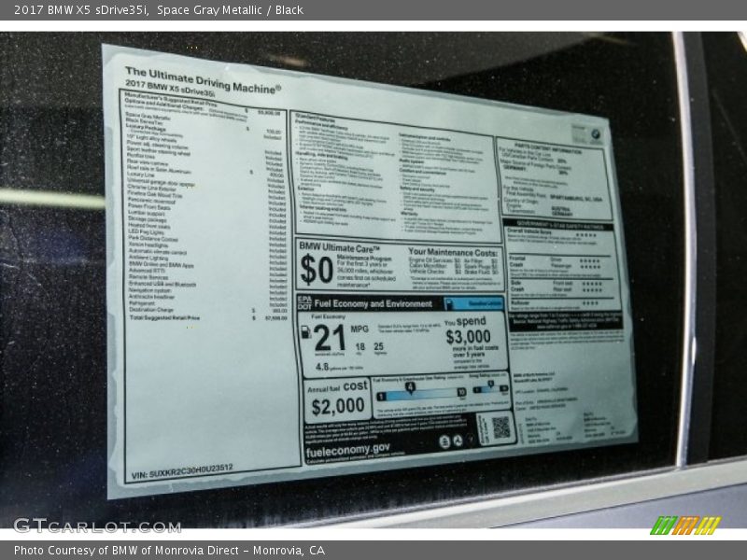
Task: Click 'PARTS CONTENT INFORMATION' heading
Action: pos(548,148)
